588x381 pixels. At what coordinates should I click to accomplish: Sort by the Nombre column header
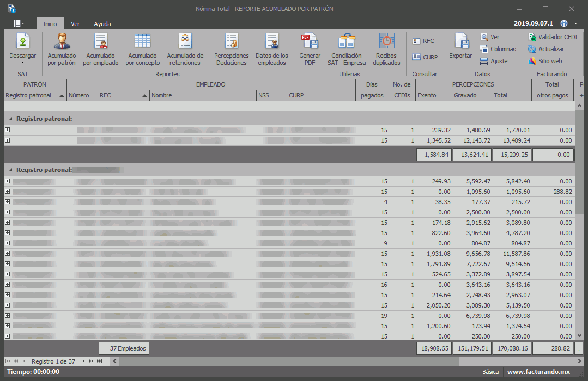(x=203, y=95)
